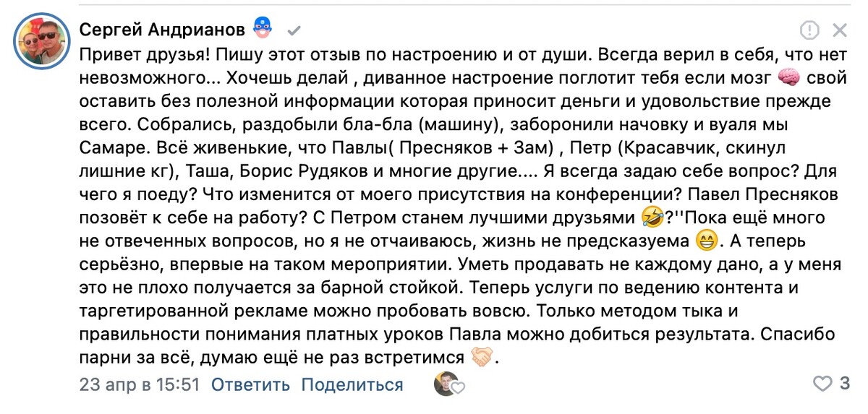Open Сергей Андрианов's profile photo
The image size is (868, 414).
coord(42,41)
